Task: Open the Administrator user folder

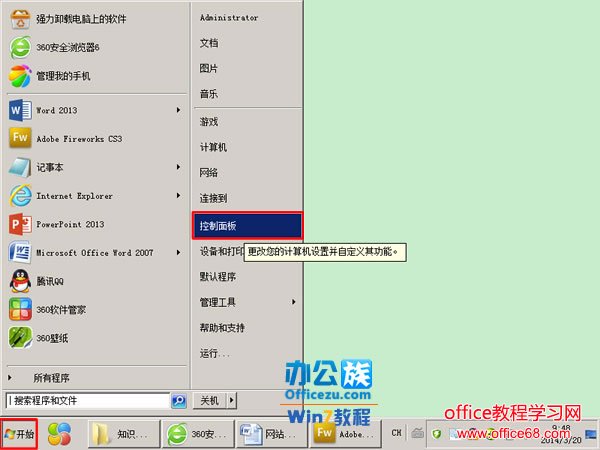Action: coord(229,18)
